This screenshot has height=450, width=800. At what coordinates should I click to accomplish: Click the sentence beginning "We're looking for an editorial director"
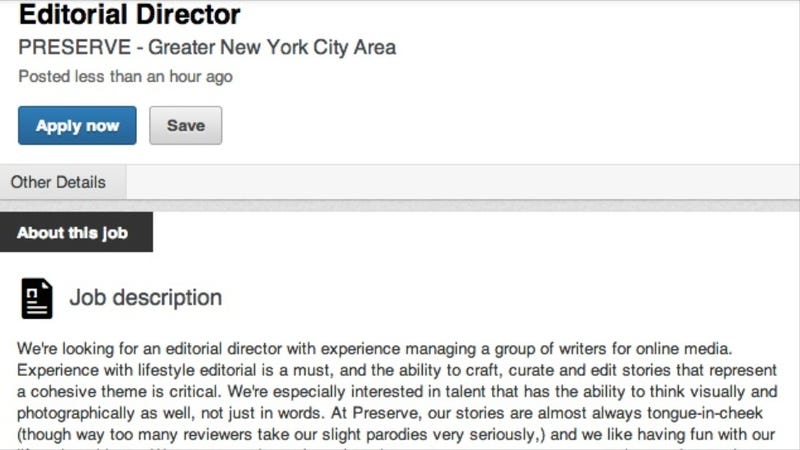coord(374,349)
